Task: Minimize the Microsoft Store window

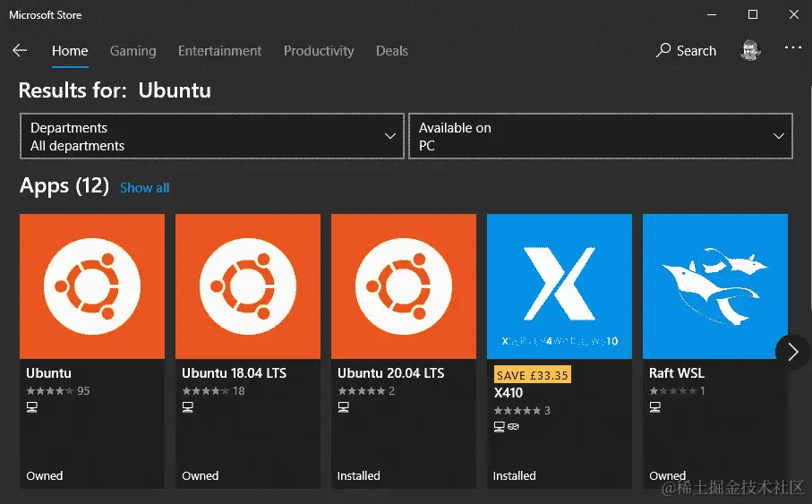Action: coord(712,14)
